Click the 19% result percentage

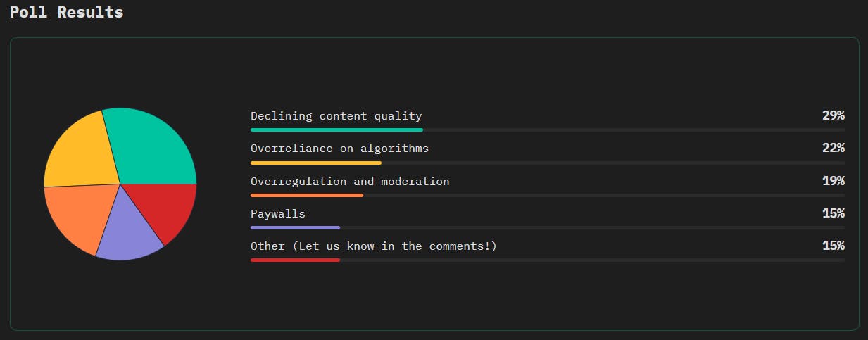click(x=833, y=180)
